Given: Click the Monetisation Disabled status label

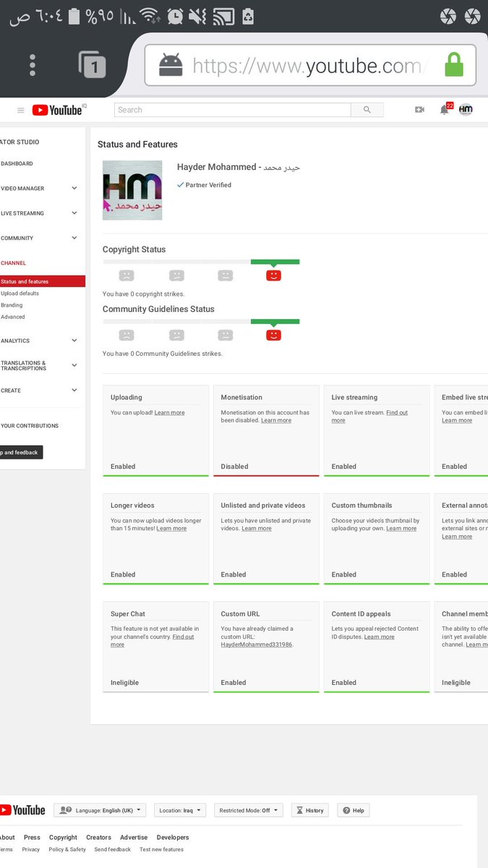Looking at the screenshot, I should [234, 467].
